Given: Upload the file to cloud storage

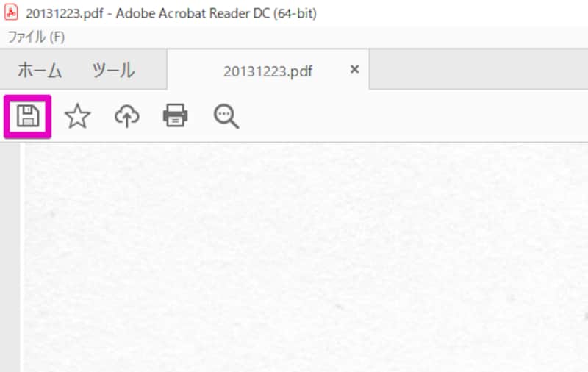Looking at the screenshot, I should click(x=126, y=116).
